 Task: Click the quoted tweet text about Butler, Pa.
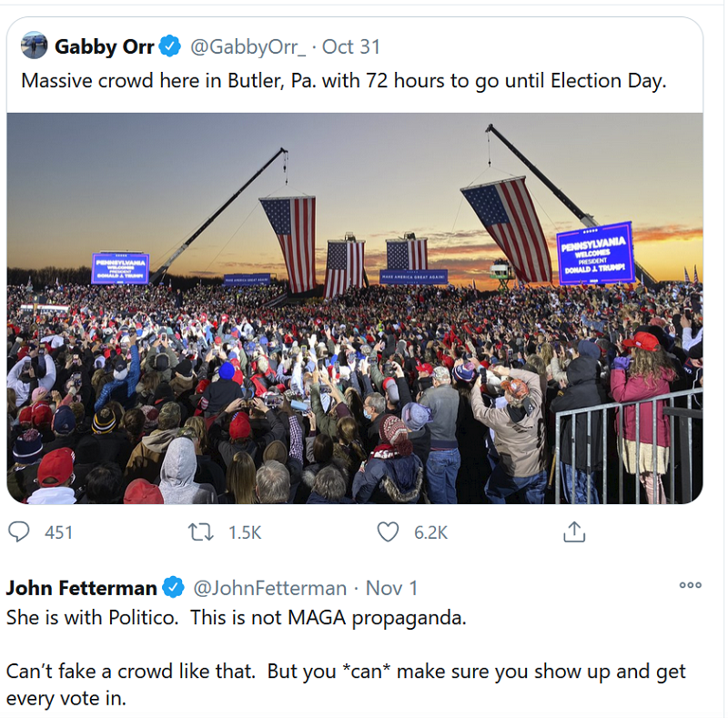[x=344, y=80]
